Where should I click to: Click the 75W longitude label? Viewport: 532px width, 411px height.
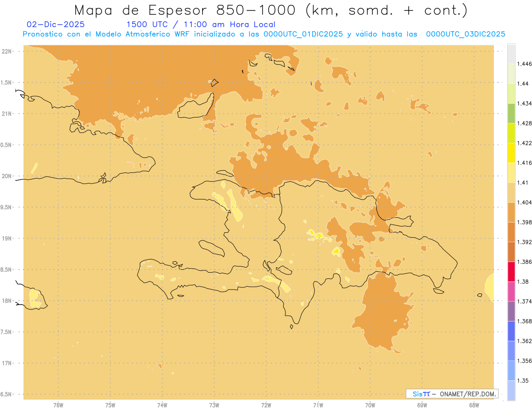(110, 405)
